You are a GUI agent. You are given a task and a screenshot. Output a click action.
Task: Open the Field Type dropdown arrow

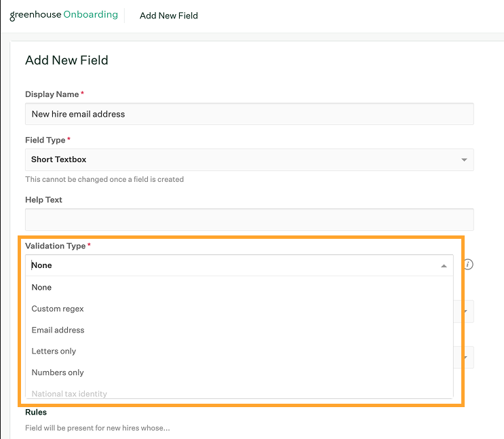pyautogui.click(x=464, y=160)
